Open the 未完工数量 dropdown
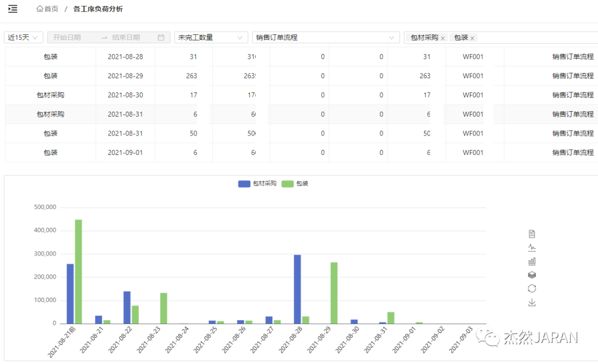598x364 pixels. click(210, 38)
